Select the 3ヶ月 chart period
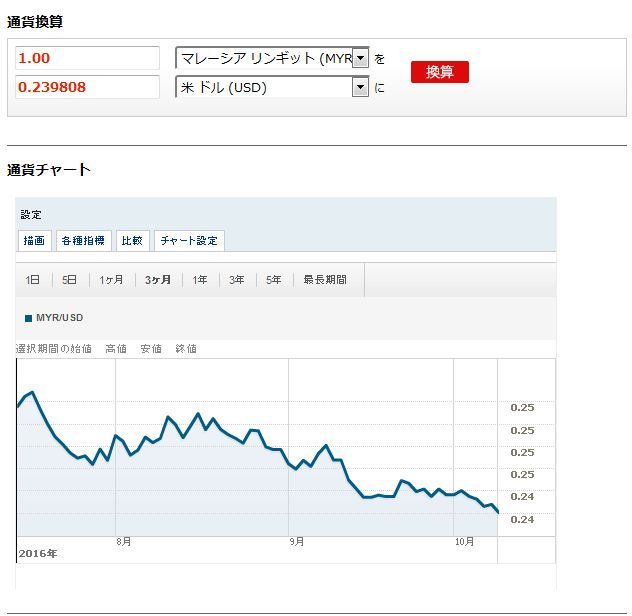This screenshot has height=616, width=632. 158,280
